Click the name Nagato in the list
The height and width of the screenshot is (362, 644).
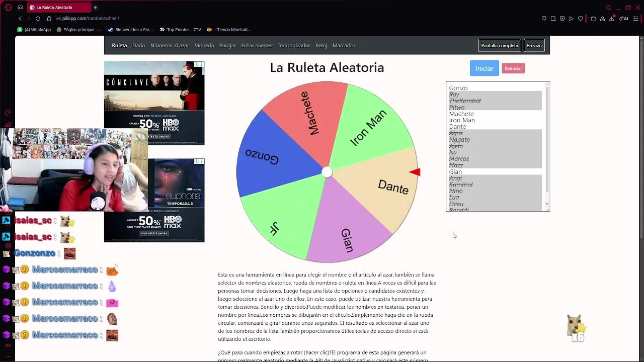point(459,140)
